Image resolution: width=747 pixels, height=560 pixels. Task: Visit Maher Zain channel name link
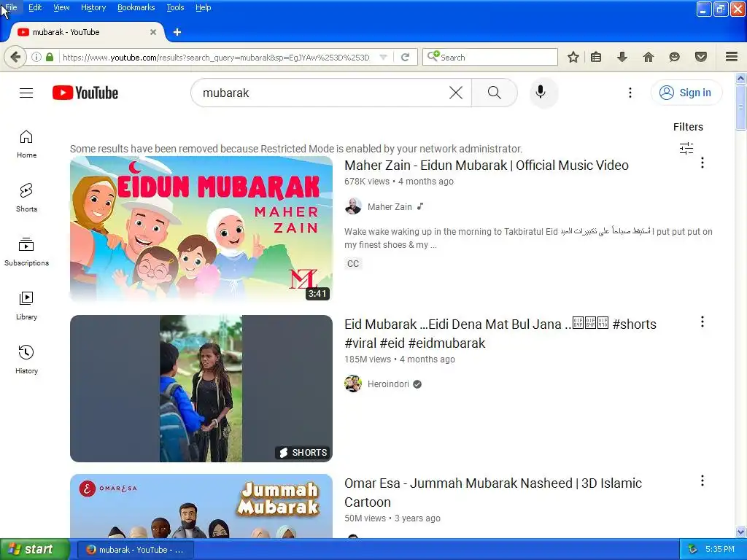tap(390, 206)
